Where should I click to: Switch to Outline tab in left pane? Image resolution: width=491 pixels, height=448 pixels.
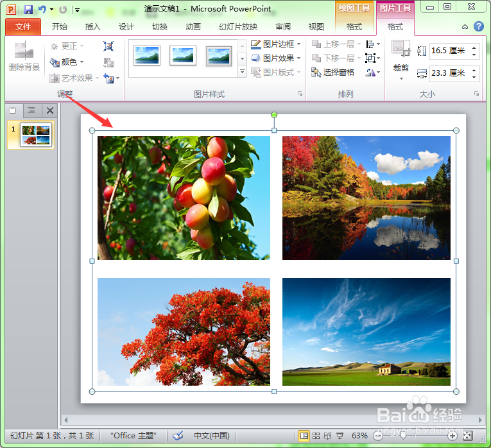(31, 110)
